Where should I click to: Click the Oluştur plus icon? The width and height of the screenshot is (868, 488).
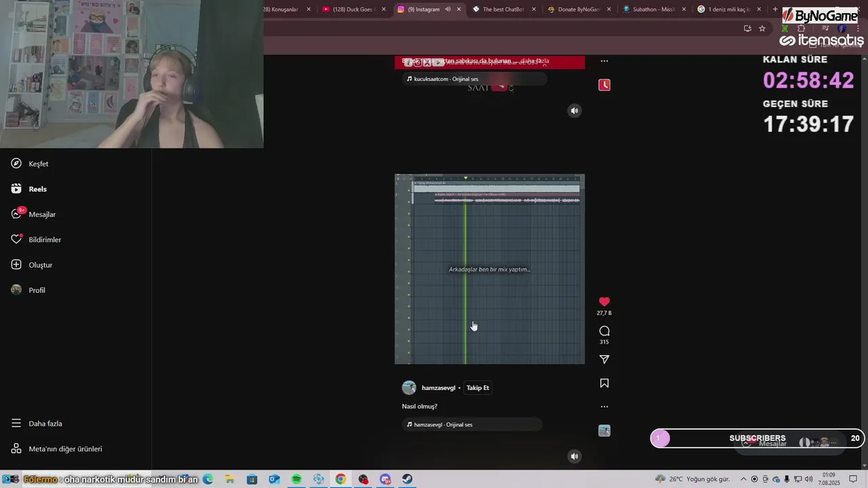[x=16, y=265]
